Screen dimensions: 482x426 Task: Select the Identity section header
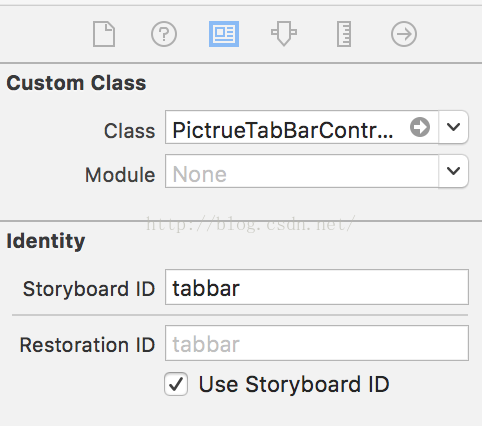pos(46,241)
